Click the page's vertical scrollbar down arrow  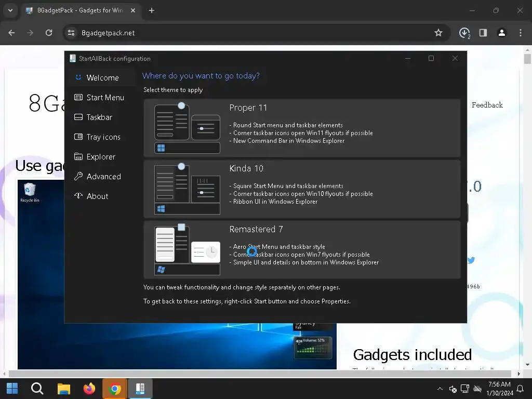click(527, 365)
